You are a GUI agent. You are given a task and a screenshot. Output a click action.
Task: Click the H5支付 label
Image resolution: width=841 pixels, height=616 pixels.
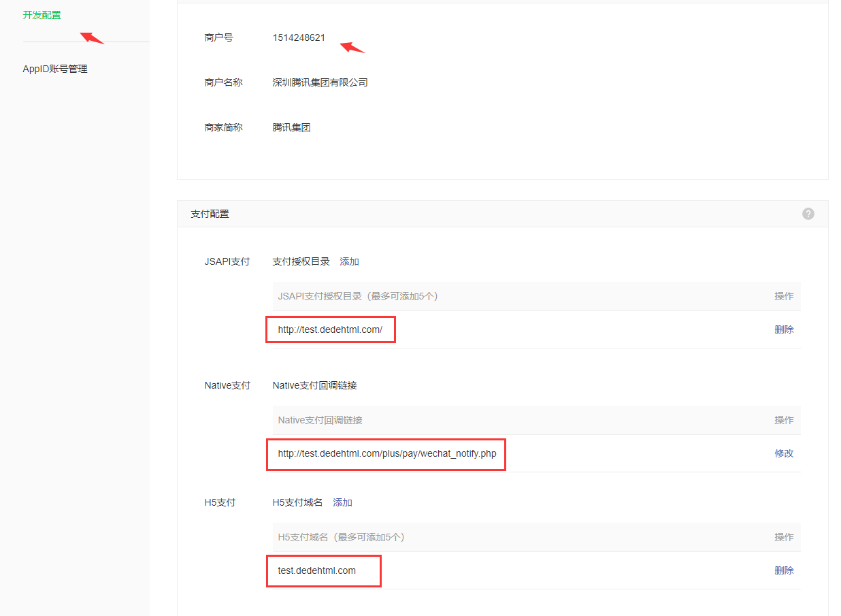220,502
